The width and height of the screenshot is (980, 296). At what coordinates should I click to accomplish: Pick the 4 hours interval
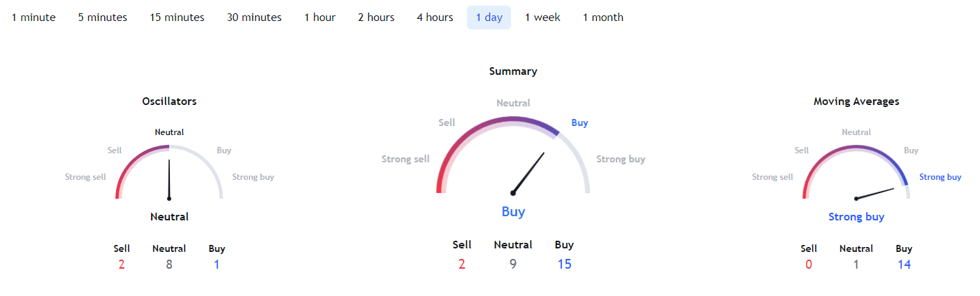coord(435,17)
